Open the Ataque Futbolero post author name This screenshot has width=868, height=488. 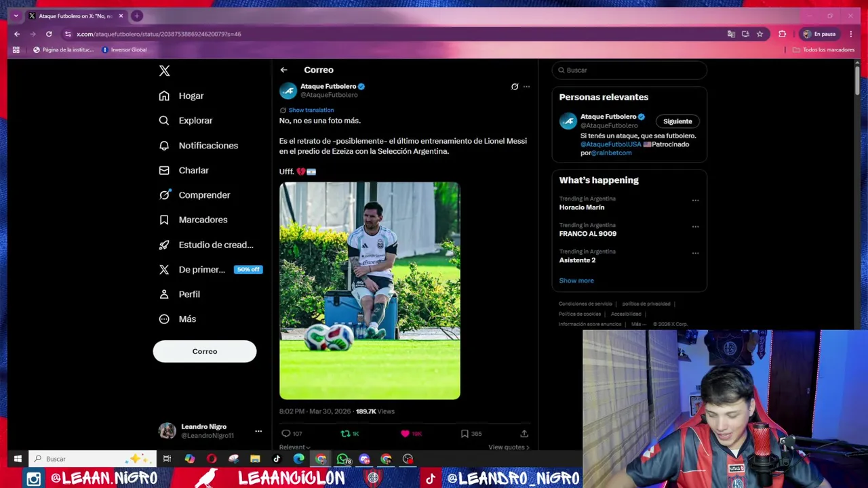click(328, 87)
